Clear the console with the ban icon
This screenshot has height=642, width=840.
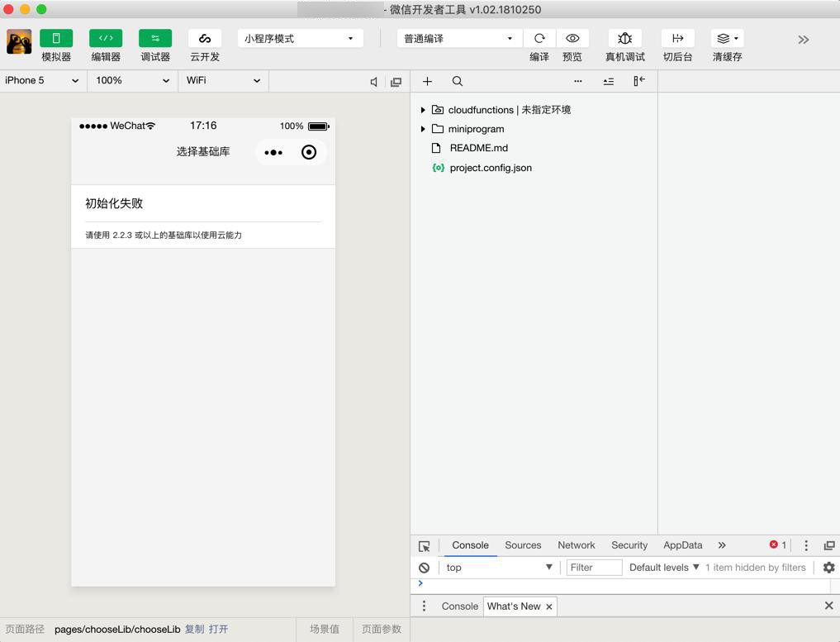coord(424,568)
